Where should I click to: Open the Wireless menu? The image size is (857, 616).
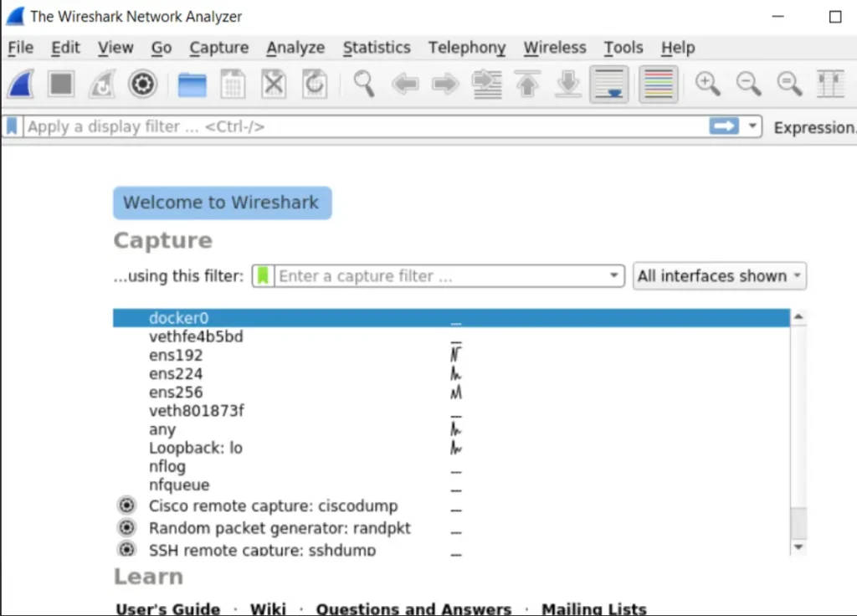point(555,48)
